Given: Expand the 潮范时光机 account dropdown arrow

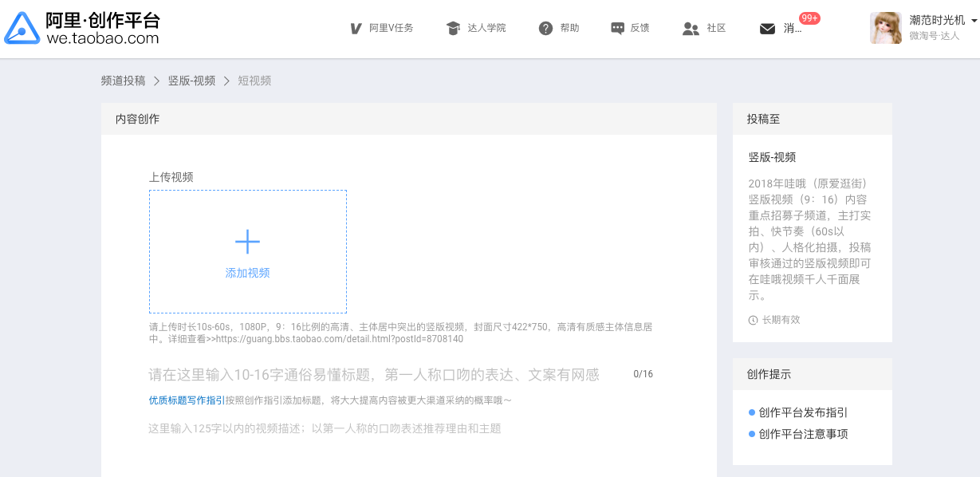Looking at the screenshot, I should pyautogui.click(x=974, y=21).
